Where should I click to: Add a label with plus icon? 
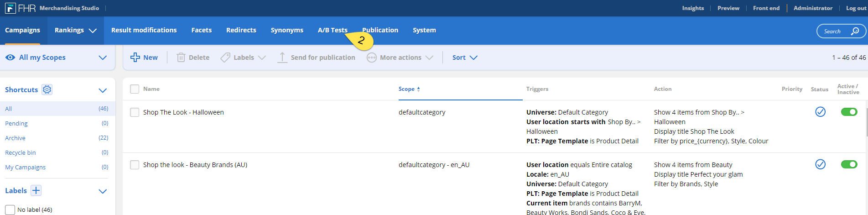[36, 190]
